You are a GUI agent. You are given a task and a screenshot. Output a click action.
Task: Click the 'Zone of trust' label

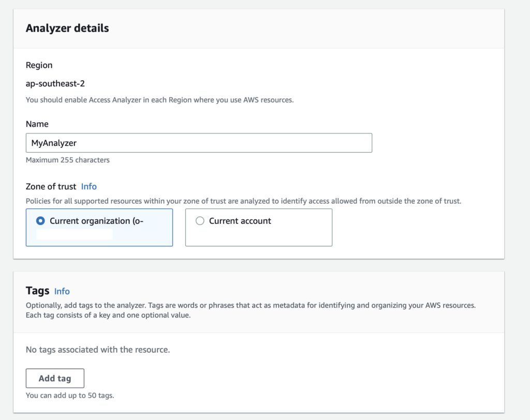tap(51, 186)
